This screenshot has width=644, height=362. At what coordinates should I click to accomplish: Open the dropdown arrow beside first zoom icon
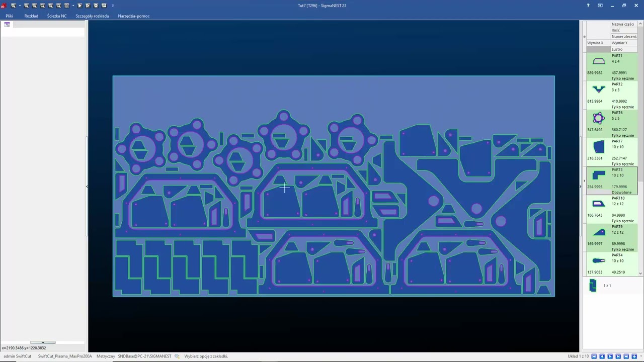(x=20, y=6)
